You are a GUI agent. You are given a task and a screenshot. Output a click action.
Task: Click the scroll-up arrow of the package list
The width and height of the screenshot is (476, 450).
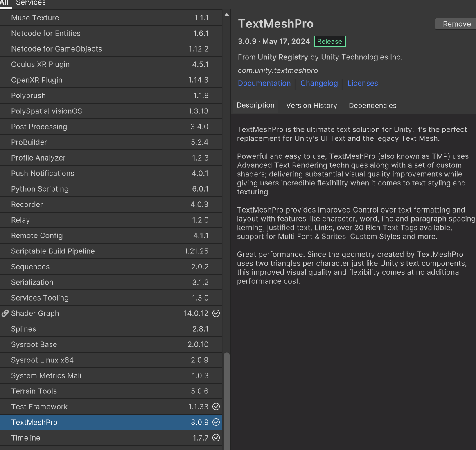[227, 14]
